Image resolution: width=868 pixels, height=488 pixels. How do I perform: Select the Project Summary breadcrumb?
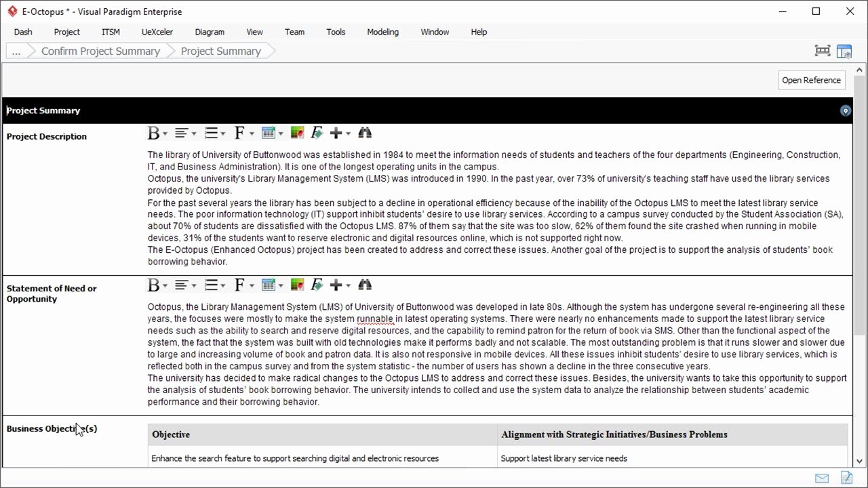220,51
